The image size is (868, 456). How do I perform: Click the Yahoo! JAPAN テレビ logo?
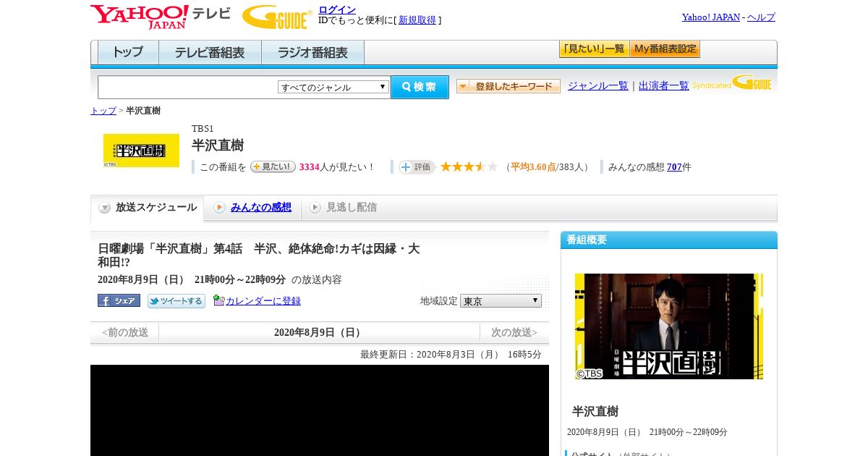161,17
